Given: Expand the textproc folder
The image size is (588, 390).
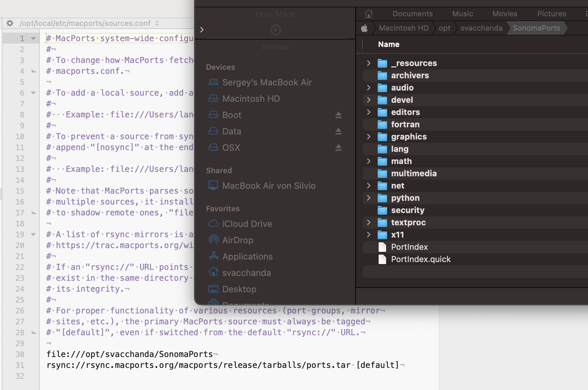Looking at the screenshot, I should point(368,222).
